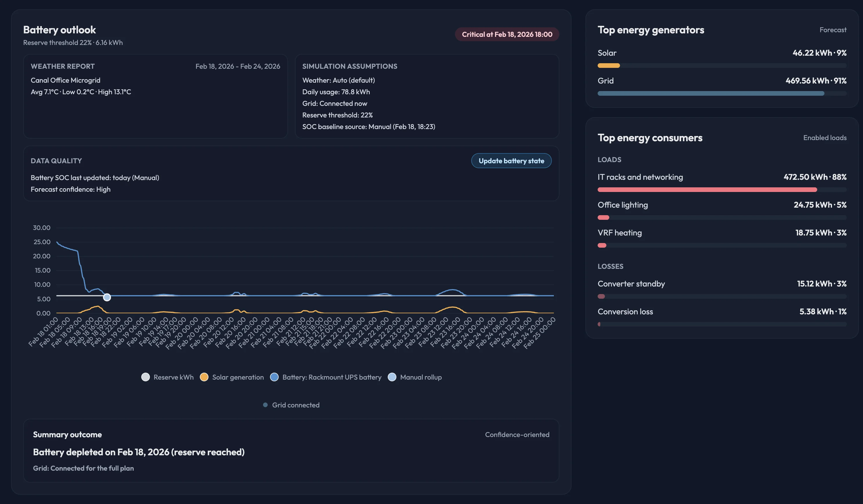Image resolution: width=863 pixels, height=504 pixels.
Task: Hide the Rackmount UPS battery series
Action: [326, 377]
